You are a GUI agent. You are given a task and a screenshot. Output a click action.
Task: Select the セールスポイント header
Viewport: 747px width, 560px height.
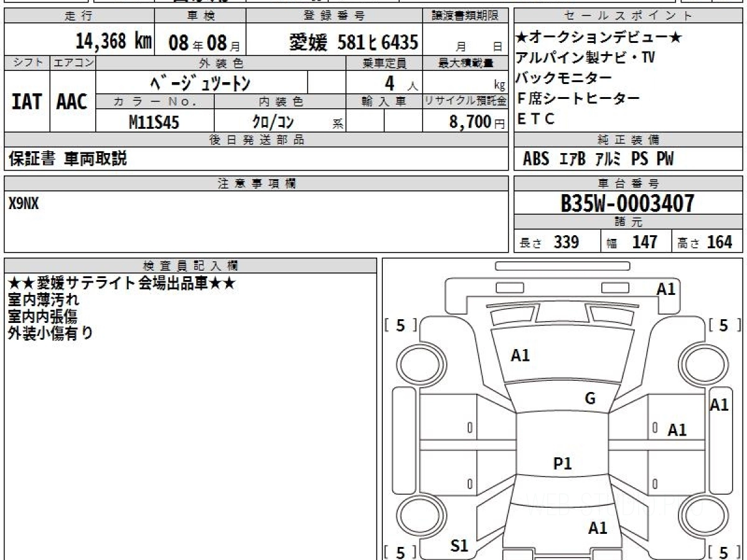628,16
